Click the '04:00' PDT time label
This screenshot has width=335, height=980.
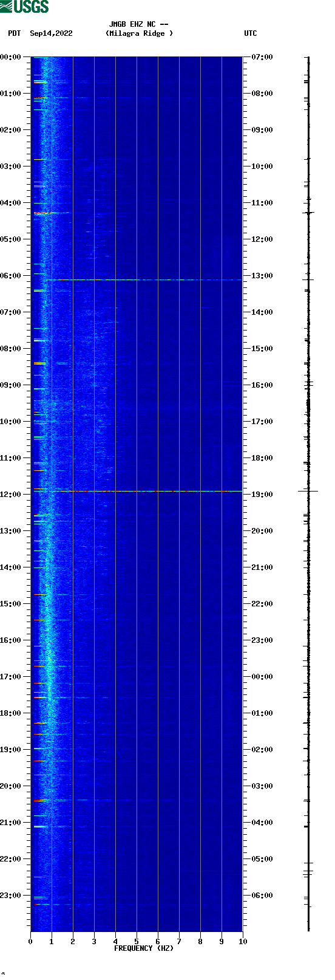pos(11,203)
